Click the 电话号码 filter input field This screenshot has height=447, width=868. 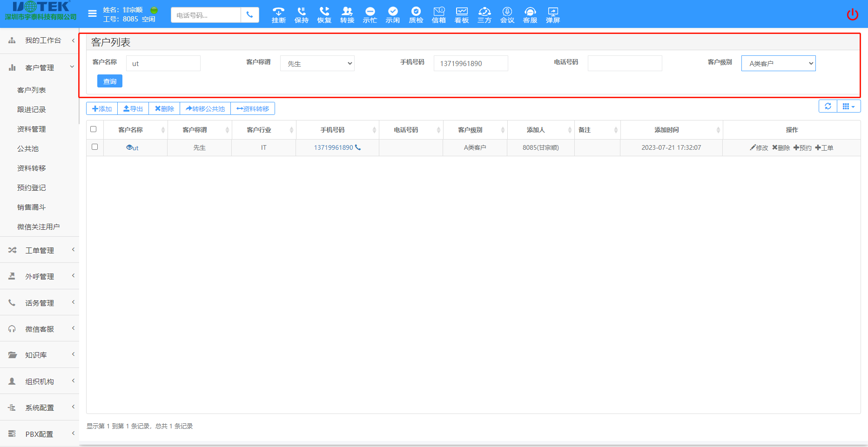pyautogui.click(x=625, y=63)
